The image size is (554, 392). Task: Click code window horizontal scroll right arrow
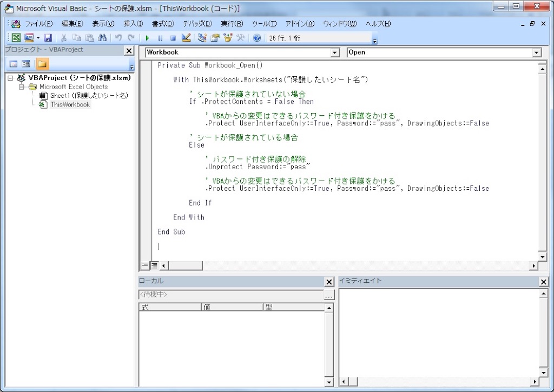coord(533,265)
